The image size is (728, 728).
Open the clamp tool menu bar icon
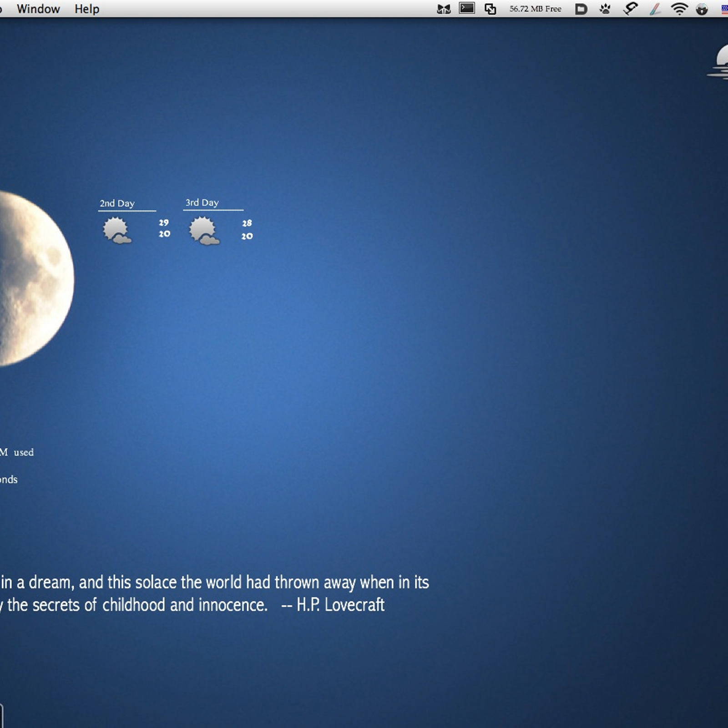pos(630,9)
